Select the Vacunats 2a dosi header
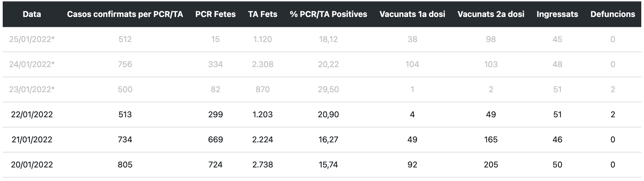Viewport: 644px width, 181px height. coord(491,14)
